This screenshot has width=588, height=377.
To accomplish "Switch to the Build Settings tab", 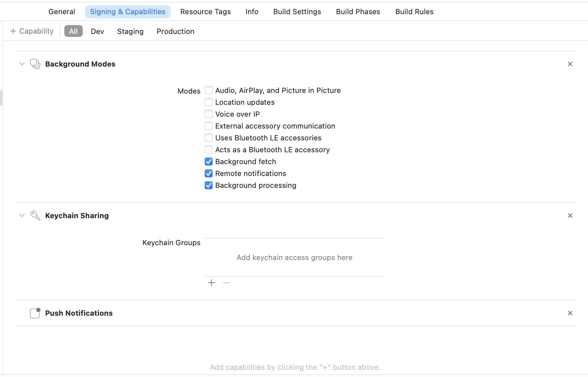I will (297, 12).
